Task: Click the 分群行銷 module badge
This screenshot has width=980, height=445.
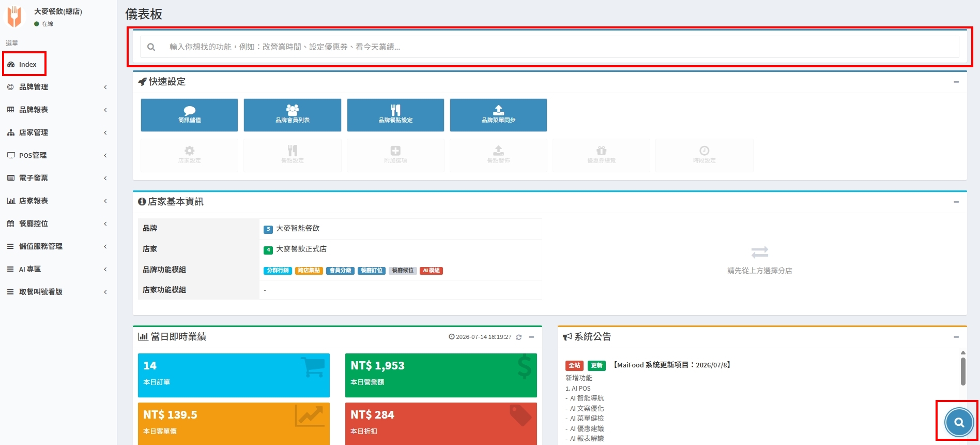Action: (278, 271)
